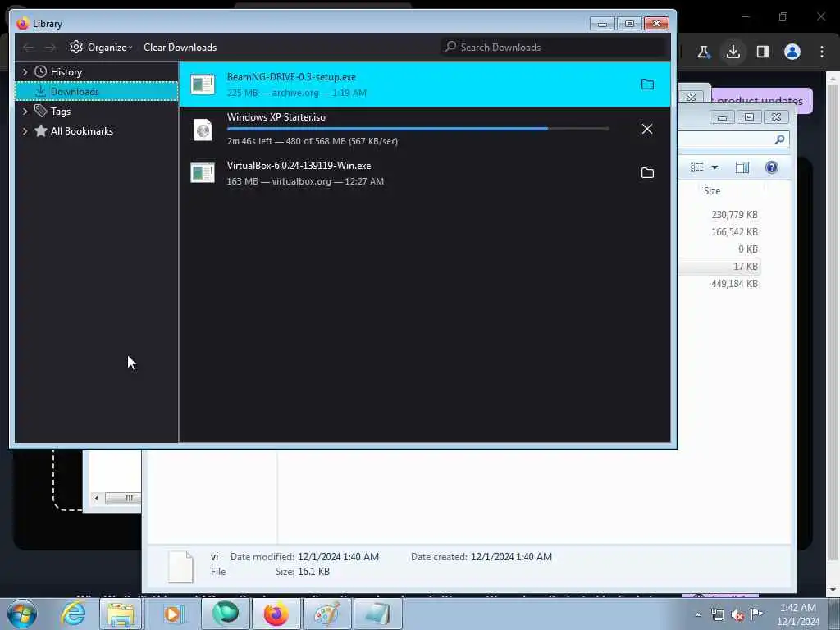
Task: Open the Organize menu
Action: pos(101,47)
